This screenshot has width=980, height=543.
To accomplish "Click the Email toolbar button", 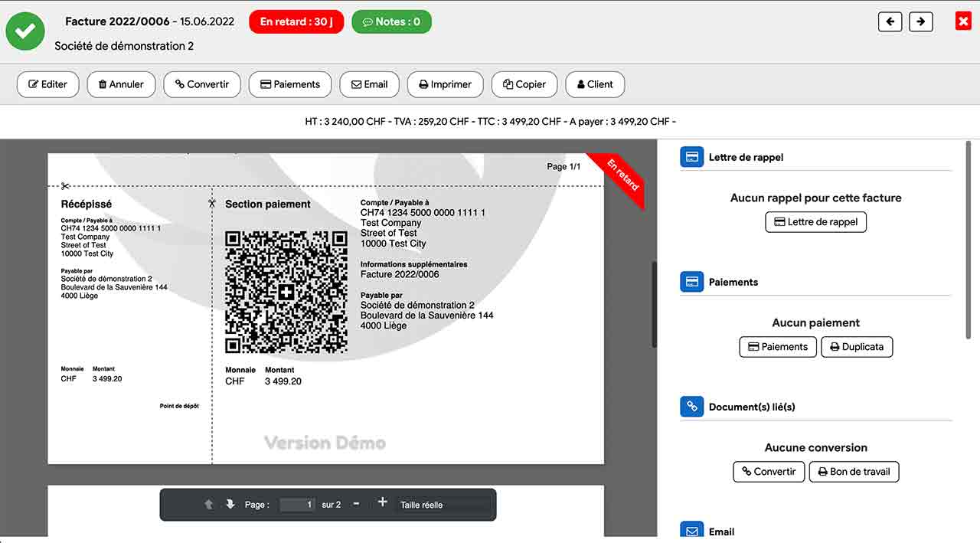I will click(x=370, y=84).
